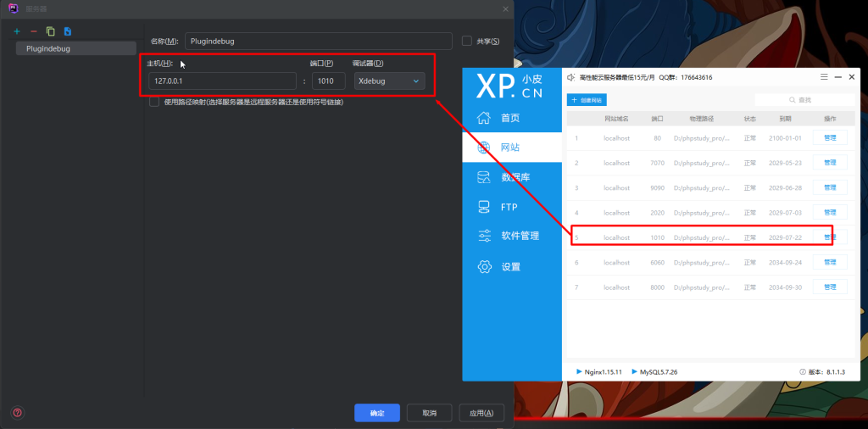Image resolution: width=868 pixels, height=429 pixels.
Task: Click the speaker announcement icon in phpStudy
Action: pyautogui.click(x=571, y=77)
